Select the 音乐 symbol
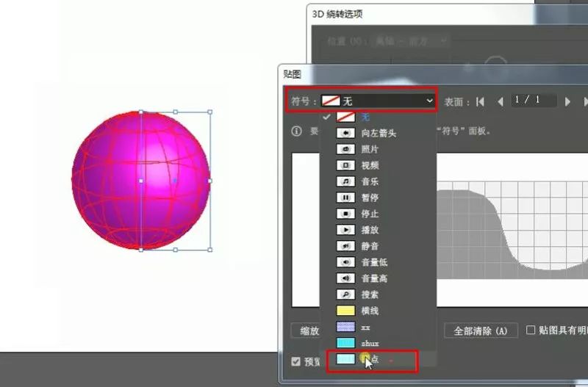Viewport: 588px width, 387px height. pyautogui.click(x=370, y=181)
